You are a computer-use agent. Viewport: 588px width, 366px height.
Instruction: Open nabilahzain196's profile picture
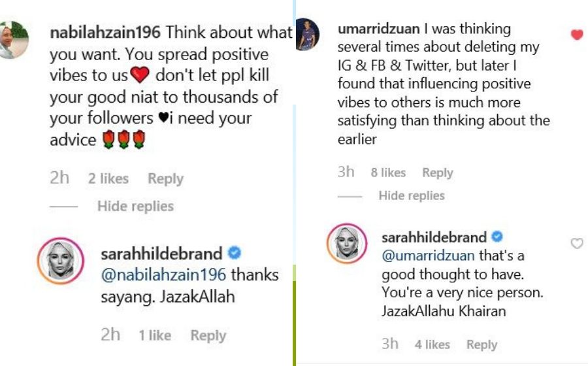(14, 40)
